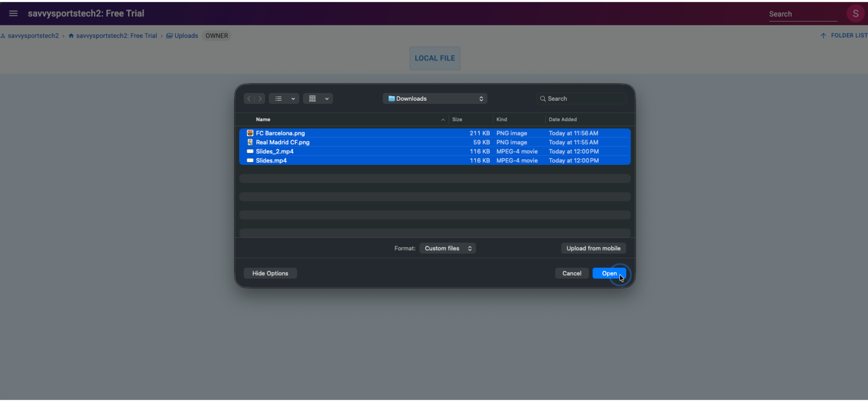Click Upload from mobile button
Viewport: 868px width, 402px height.
tap(593, 248)
